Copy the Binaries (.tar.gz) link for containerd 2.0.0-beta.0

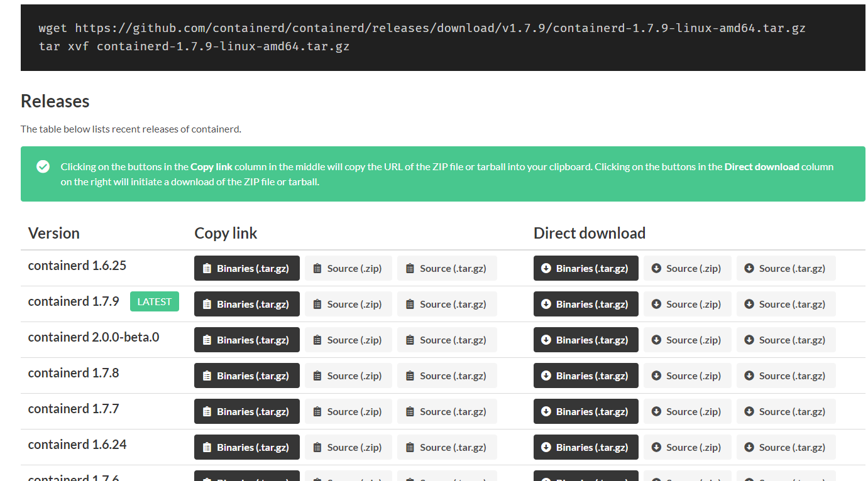(x=247, y=340)
